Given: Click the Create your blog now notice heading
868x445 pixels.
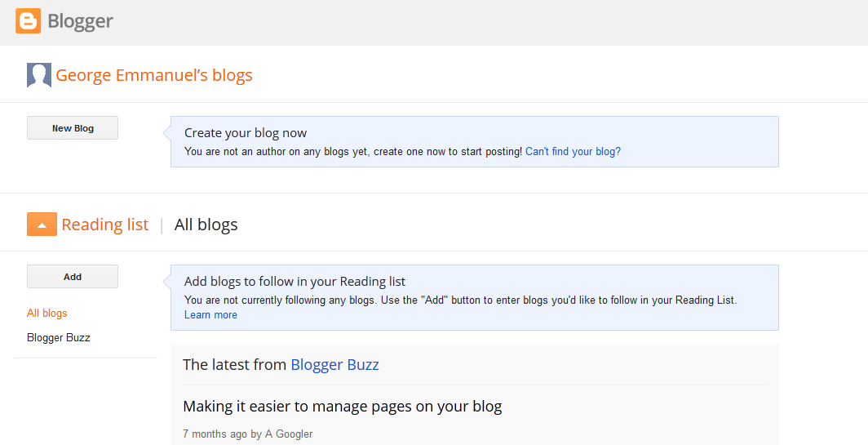Looking at the screenshot, I should point(246,133).
